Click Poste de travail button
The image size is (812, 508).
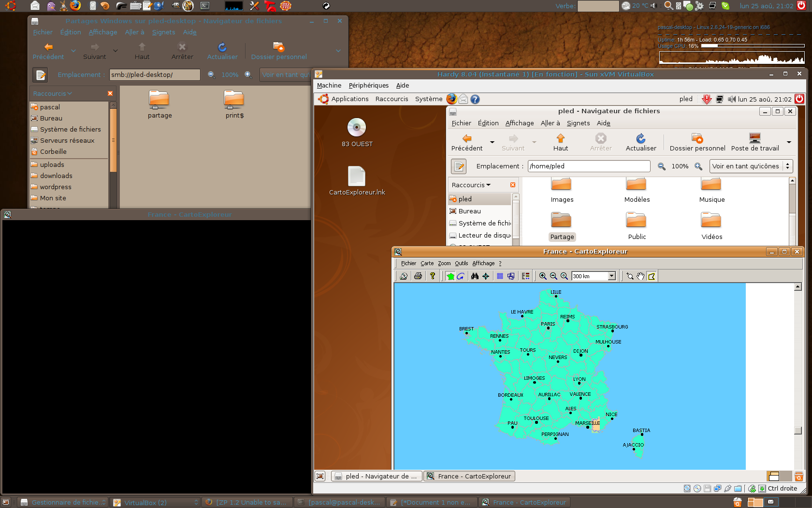[x=755, y=142]
